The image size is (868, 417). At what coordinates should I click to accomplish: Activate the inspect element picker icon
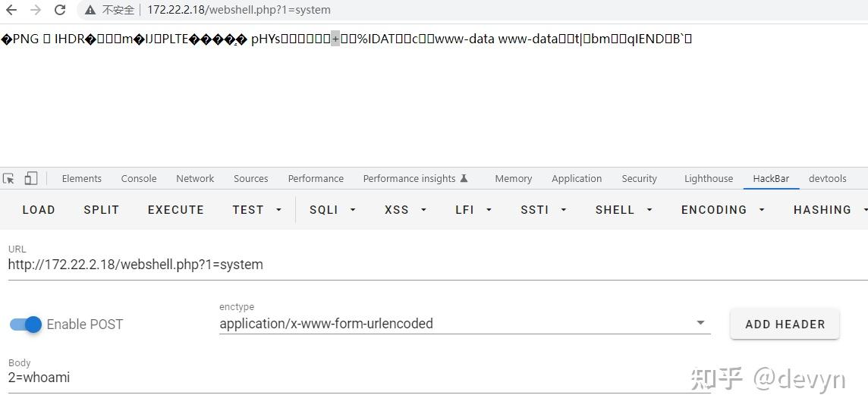point(9,178)
